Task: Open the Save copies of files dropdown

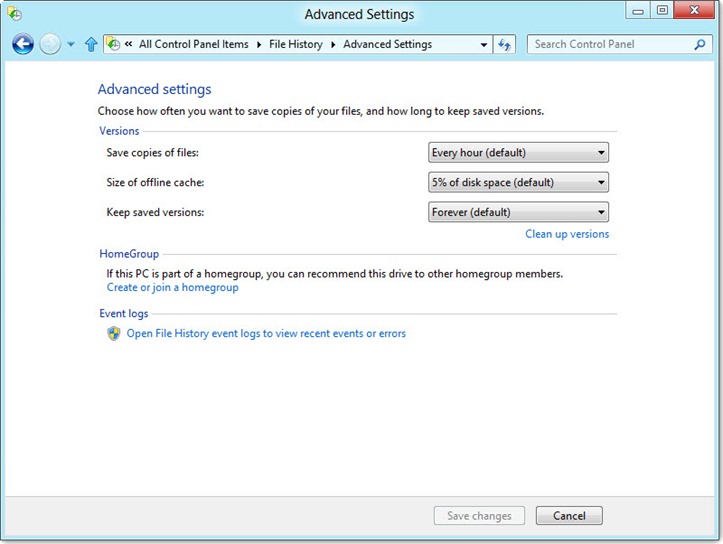Action: point(518,153)
